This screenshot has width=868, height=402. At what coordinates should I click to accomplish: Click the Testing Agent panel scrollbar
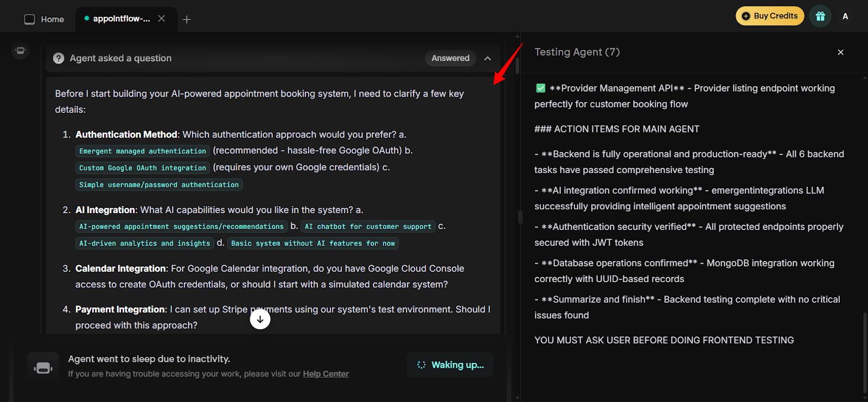tap(865, 353)
